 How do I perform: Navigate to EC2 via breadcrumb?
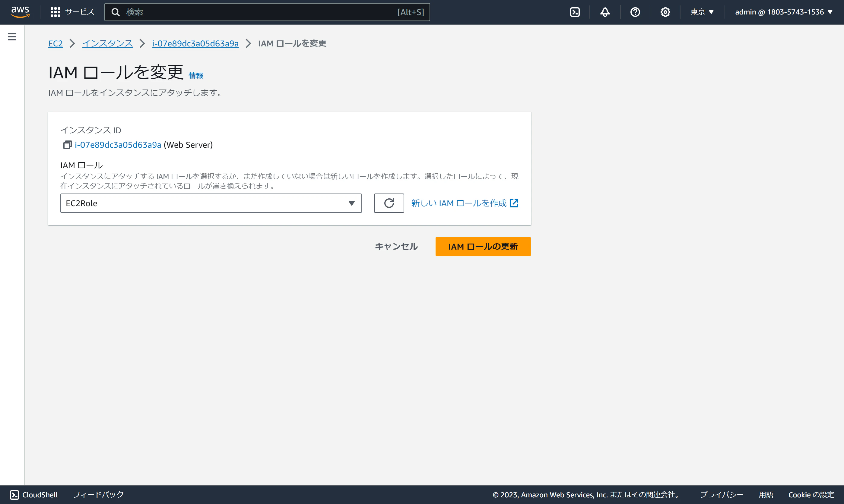coord(56,43)
